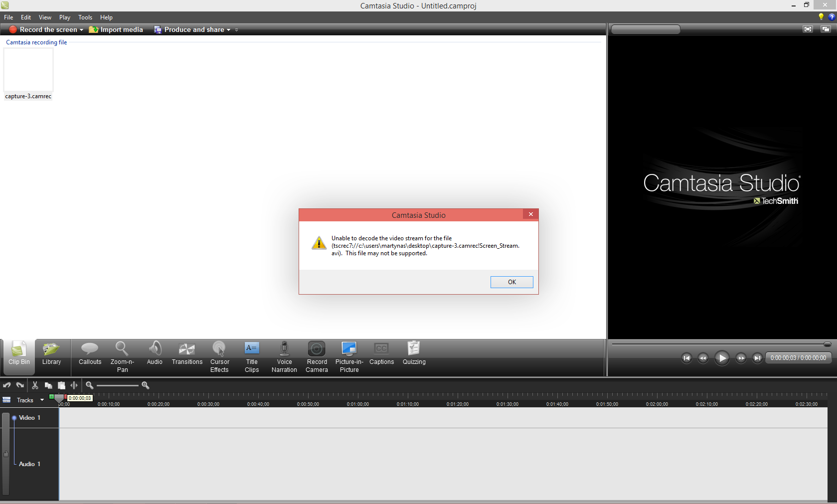Play the preview video

pos(722,358)
